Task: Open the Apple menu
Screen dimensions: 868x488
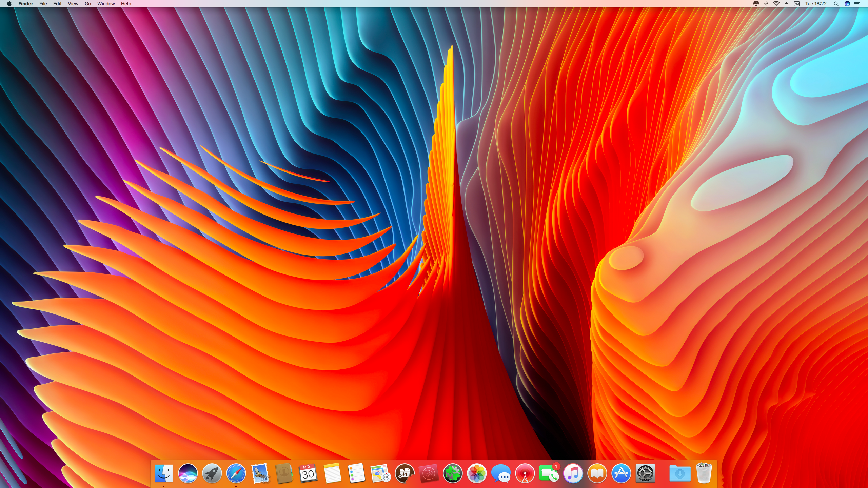Action: pos(9,4)
